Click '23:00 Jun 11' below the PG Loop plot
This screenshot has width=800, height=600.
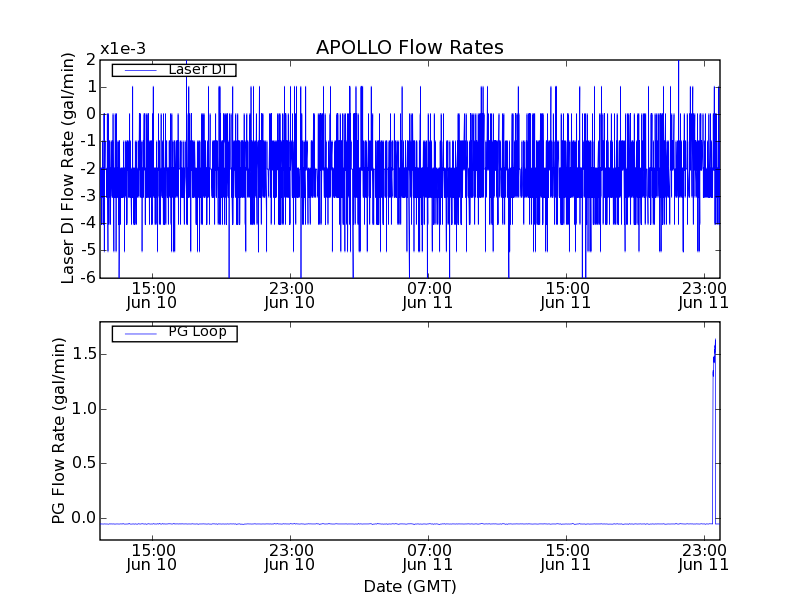pyautogui.click(x=704, y=558)
